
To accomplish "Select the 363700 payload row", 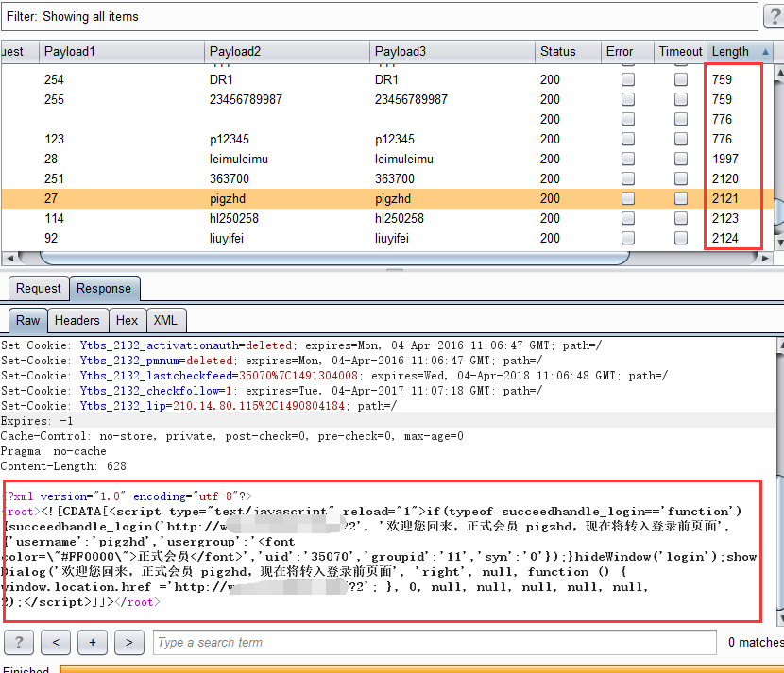I will pyautogui.click(x=387, y=178).
